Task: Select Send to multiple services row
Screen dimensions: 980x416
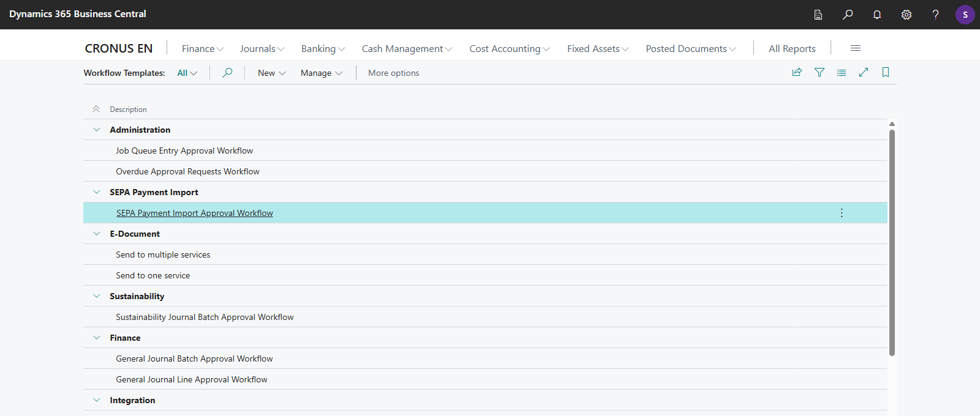Action: click(485, 254)
